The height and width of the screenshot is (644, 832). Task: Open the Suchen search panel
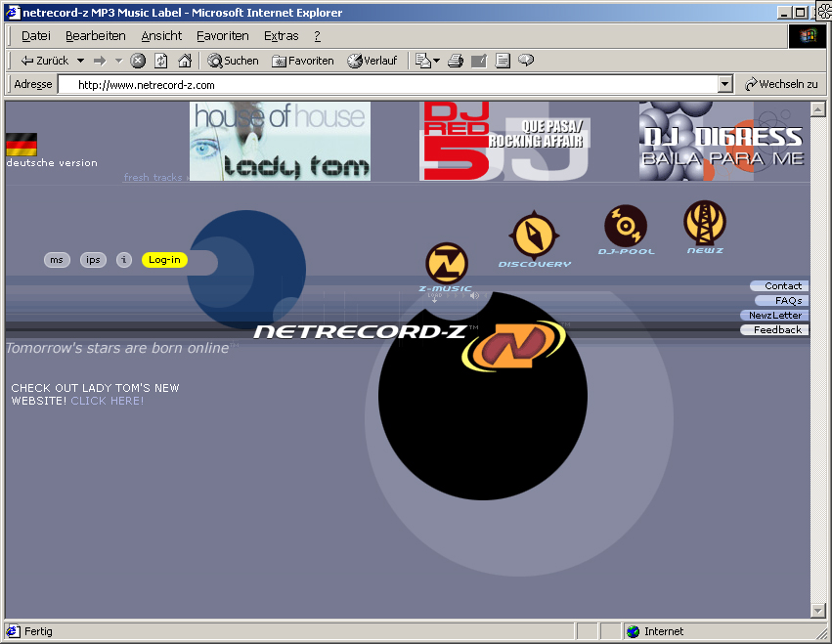tap(233, 61)
